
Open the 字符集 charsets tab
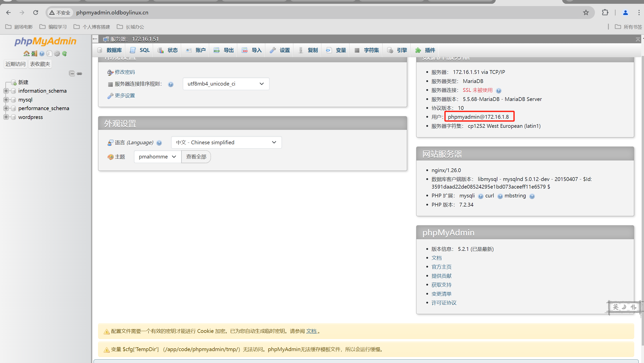tap(367, 50)
